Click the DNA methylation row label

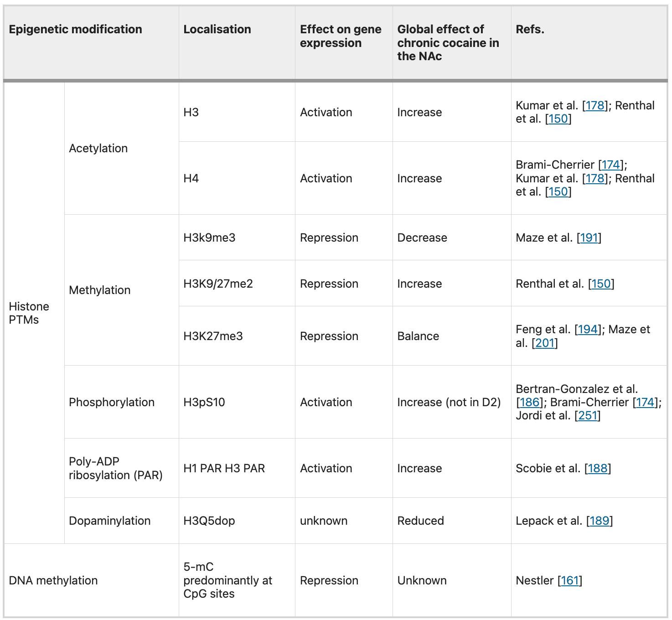[53, 580]
